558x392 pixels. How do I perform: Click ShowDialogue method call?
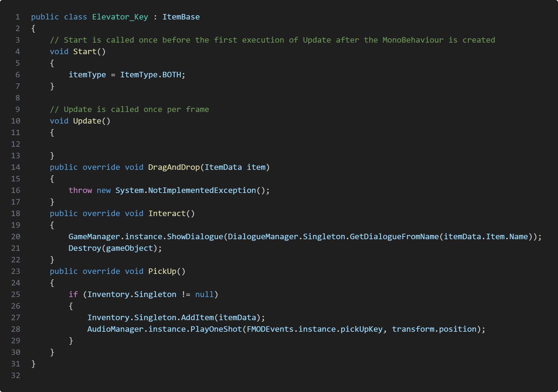pos(195,237)
